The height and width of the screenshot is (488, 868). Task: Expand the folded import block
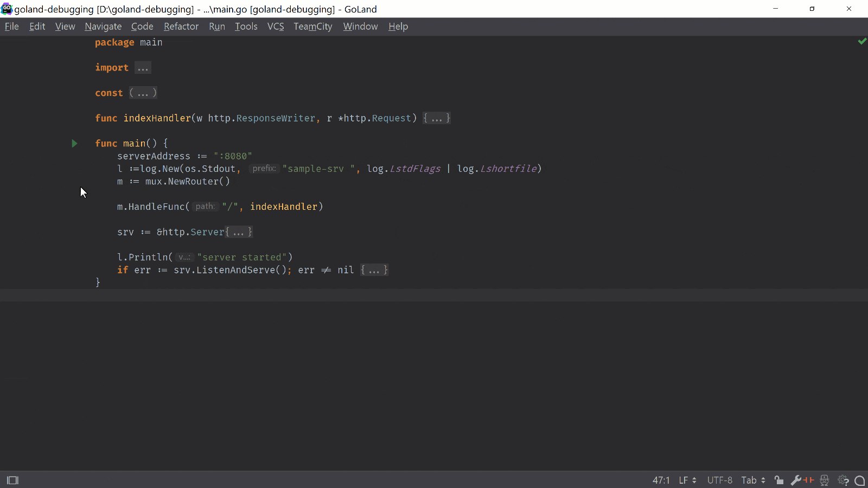pyautogui.click(x=143, y=68)
